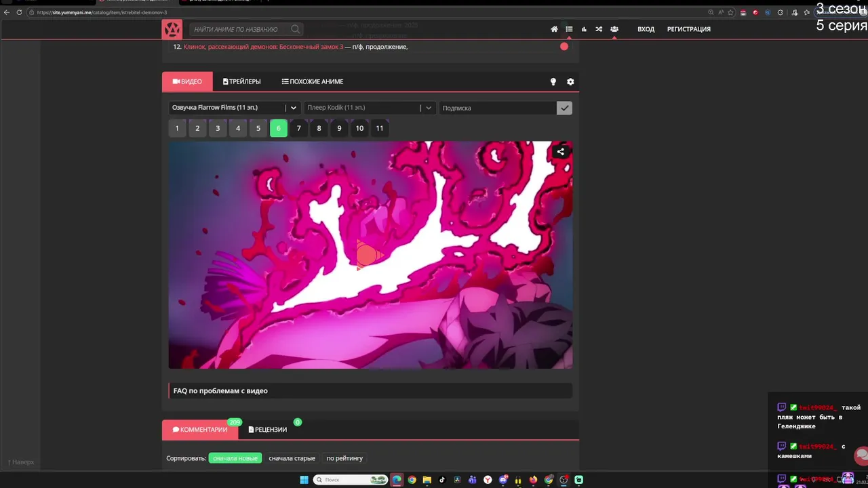868x488 pixels.
Task: Open the catalog list icon in header
Action: click(x=569, y=29)
